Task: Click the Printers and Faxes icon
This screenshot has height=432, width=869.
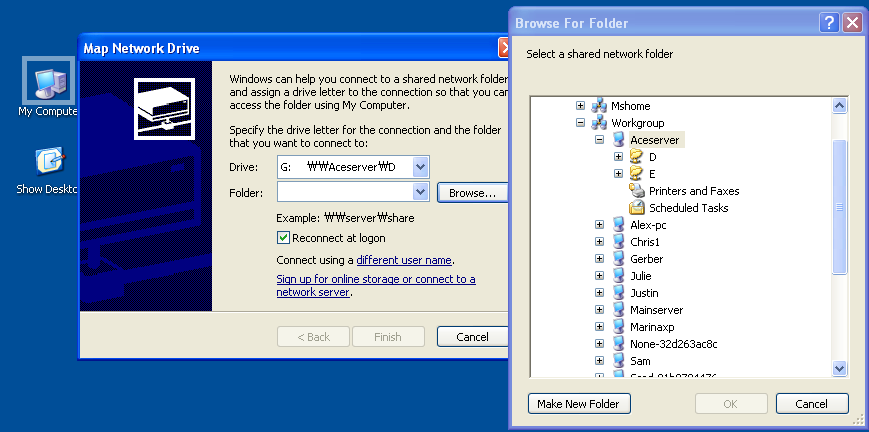Action: click(x=637, y=191)
